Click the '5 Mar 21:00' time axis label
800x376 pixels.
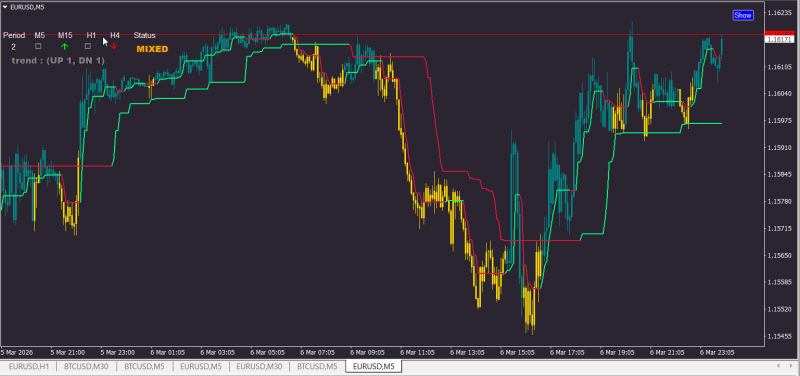point(67,353)
